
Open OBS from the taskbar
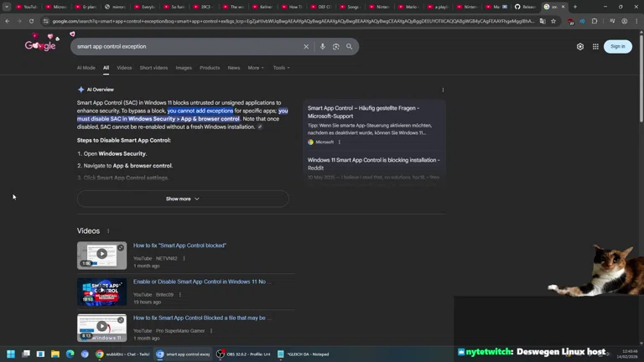pyautogui.click(x=245, y=354)
